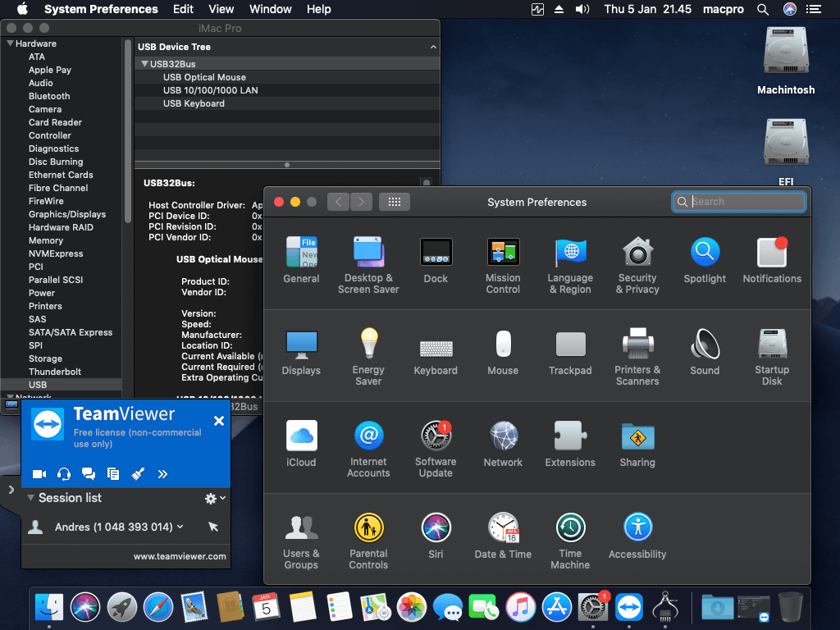Open Security & Privacy preferences
Viewport: 840px width, 630px height.
coord(637,265)
